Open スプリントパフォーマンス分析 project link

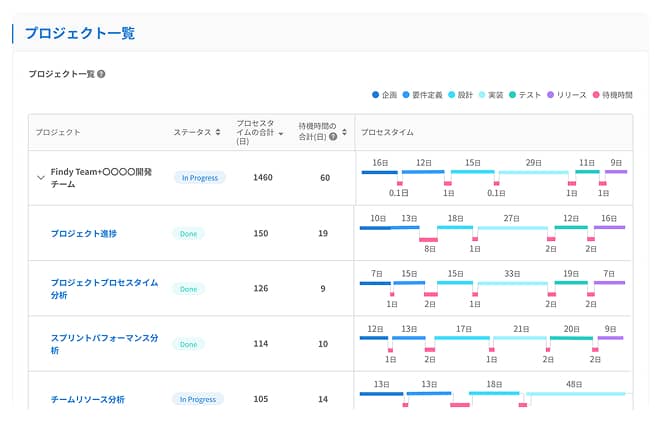[104, 344]
